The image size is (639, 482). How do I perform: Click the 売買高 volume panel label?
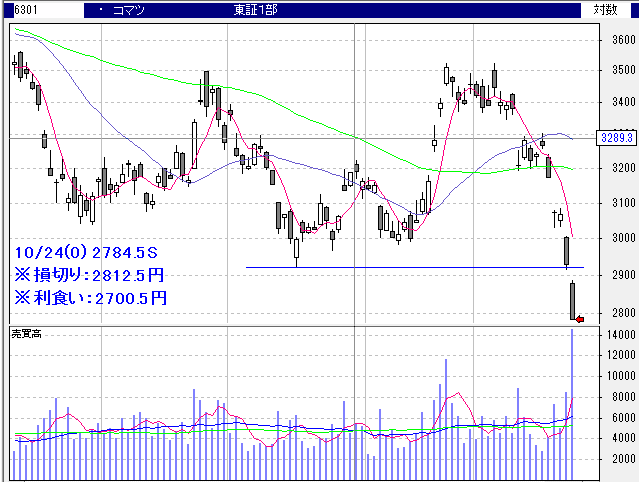(28, 332)
